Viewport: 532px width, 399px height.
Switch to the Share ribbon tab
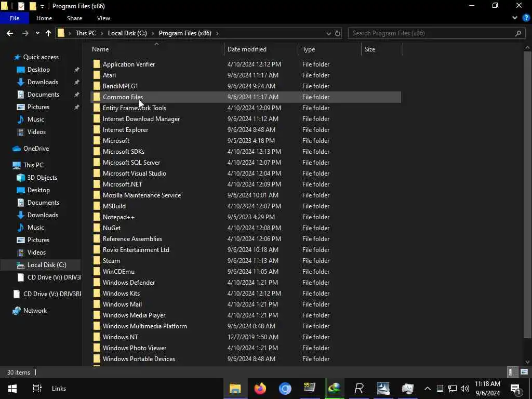(x=74, y=18)
